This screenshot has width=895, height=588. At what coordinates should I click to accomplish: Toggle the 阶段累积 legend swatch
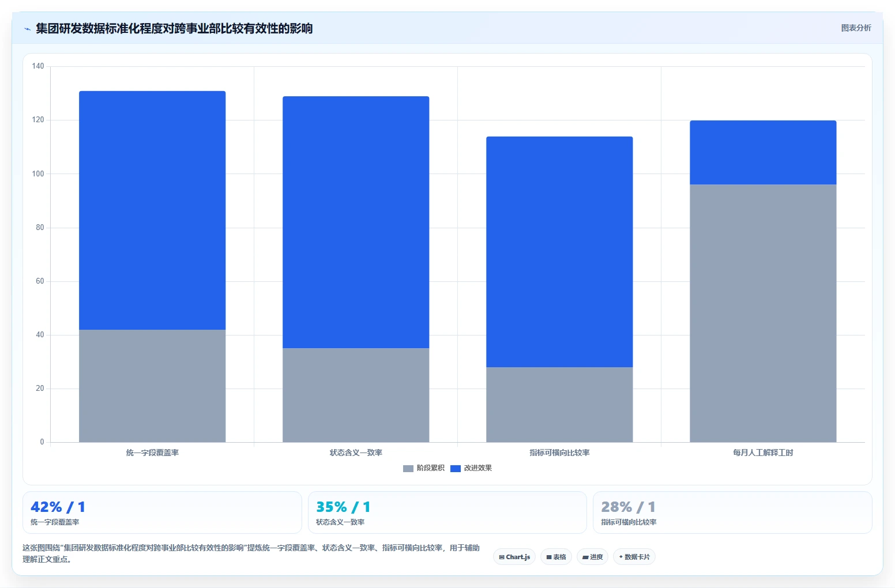[408, 468]
